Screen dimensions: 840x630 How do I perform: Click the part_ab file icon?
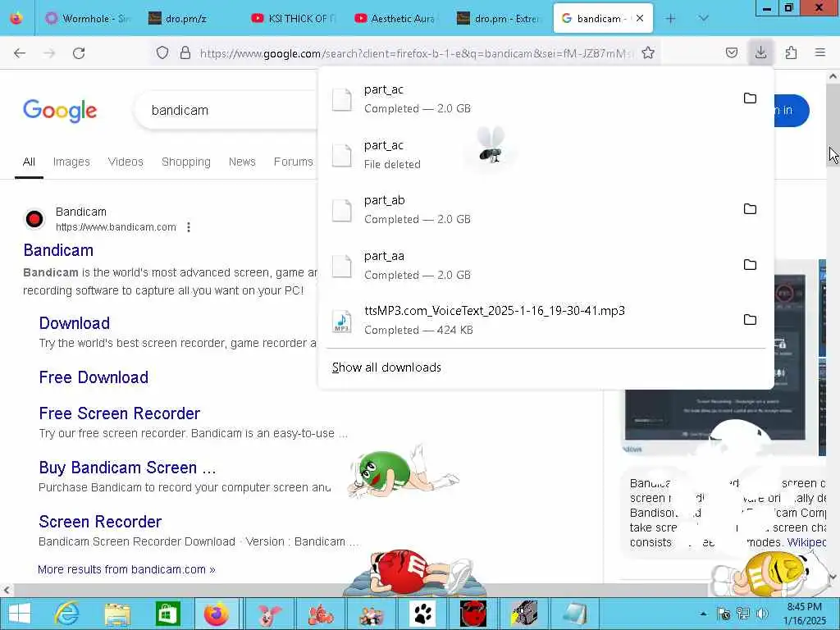click(x=342, y=210)
